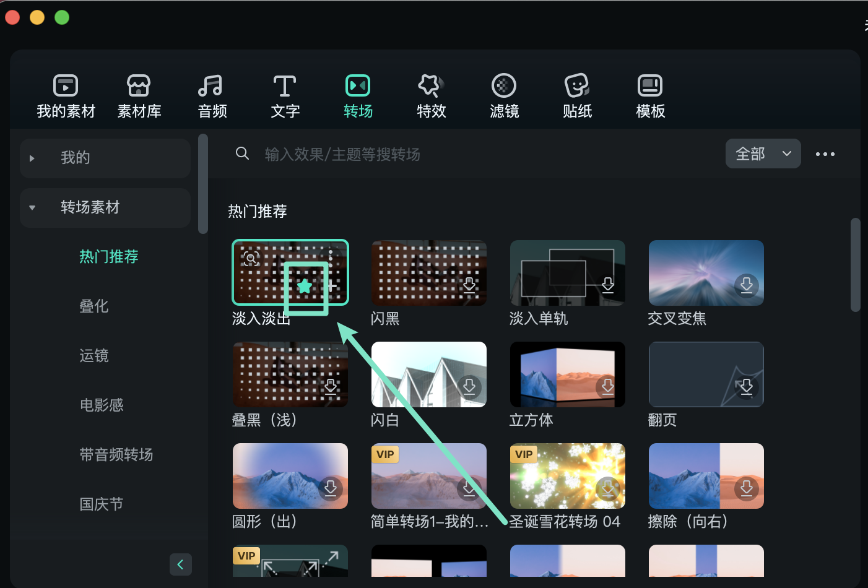Viewport: 868px width, 588px height.
Task: Select the 叠化 category
Action: [94, 306]
